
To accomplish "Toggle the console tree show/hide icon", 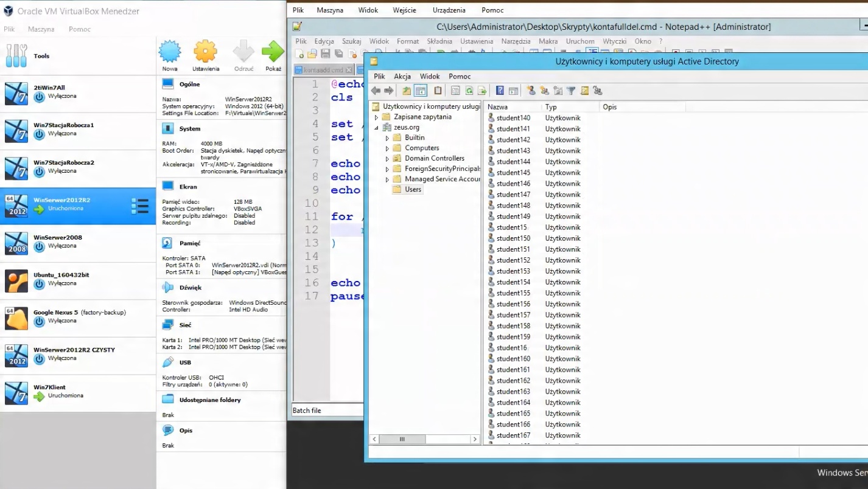I will [x=421, y=91].
